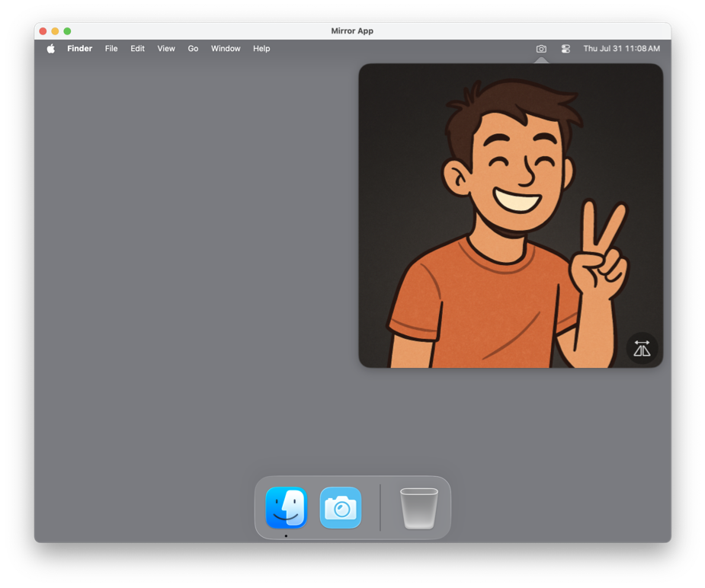Launch Finder from the Dock

click(x=287, y=507)
